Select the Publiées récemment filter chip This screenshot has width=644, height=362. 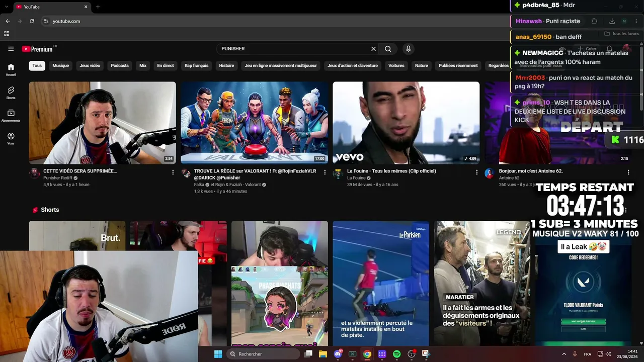tap(458, 65)
